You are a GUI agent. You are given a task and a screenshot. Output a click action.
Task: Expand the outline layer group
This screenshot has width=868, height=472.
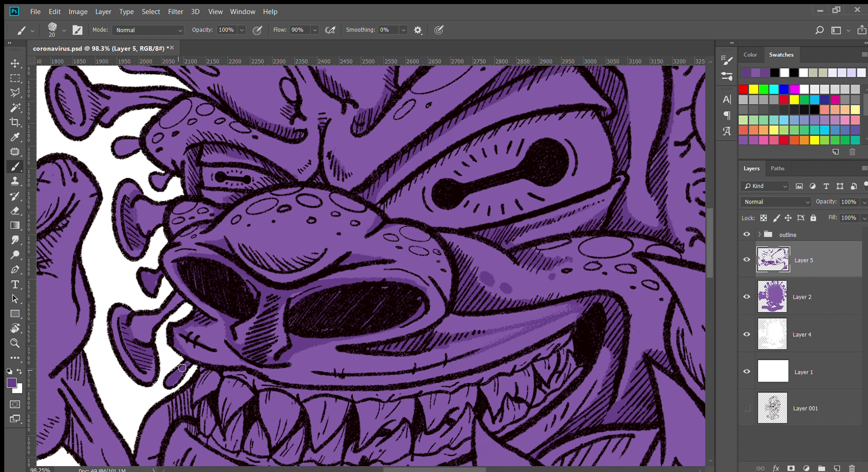point(759,235)
